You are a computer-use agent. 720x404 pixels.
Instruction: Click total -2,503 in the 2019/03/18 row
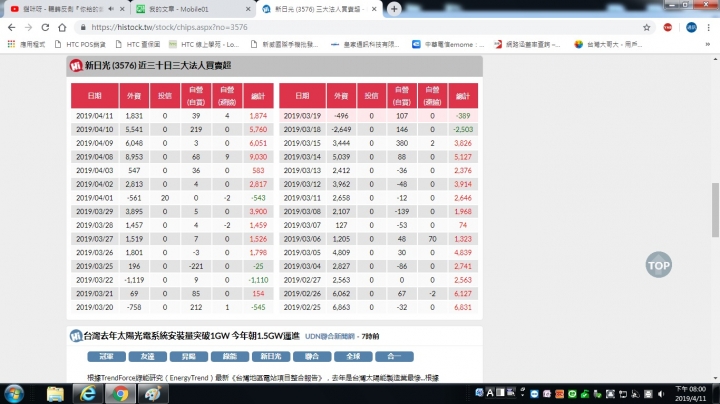tap(463, 129)
